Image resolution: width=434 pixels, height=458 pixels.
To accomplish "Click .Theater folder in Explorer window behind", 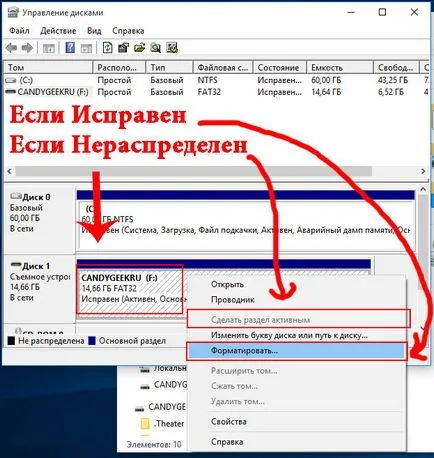I will point(162,424).
